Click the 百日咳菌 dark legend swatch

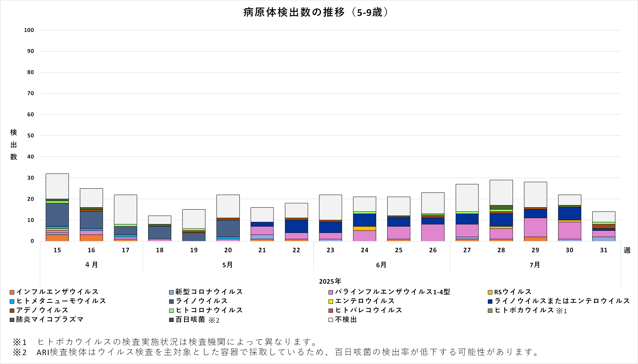[171, 320]
